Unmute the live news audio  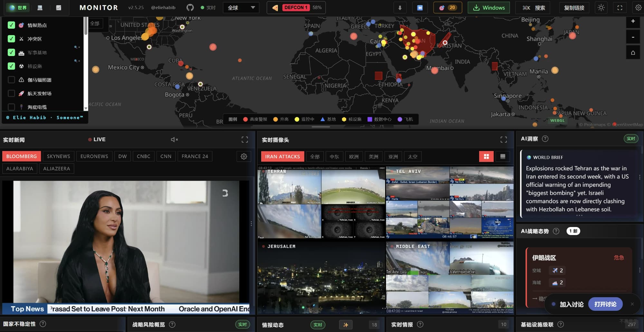point(174,139)
